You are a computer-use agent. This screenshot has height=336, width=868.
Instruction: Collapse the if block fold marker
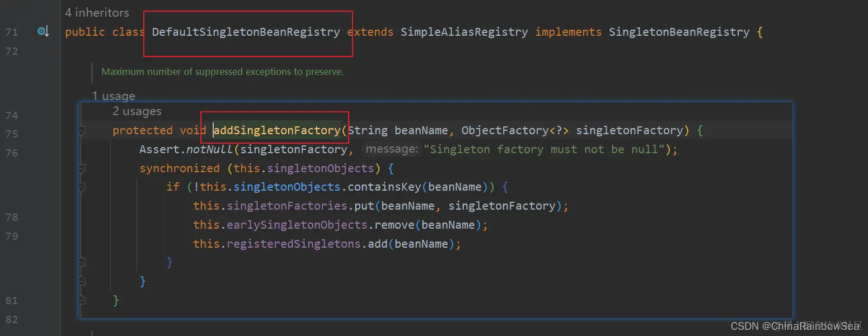[82, 187]
